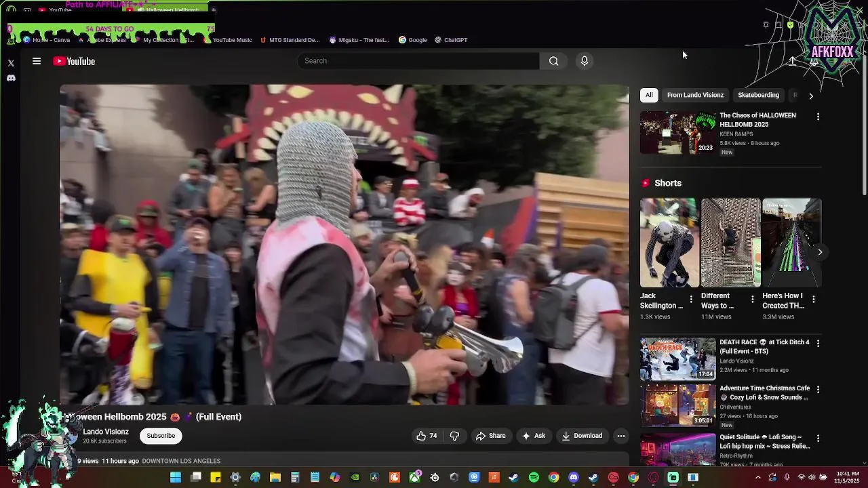Open the Quiet Solitude Lofi Song thumbnail
This screenshot has width=868, height=488.
pos(678,449)
